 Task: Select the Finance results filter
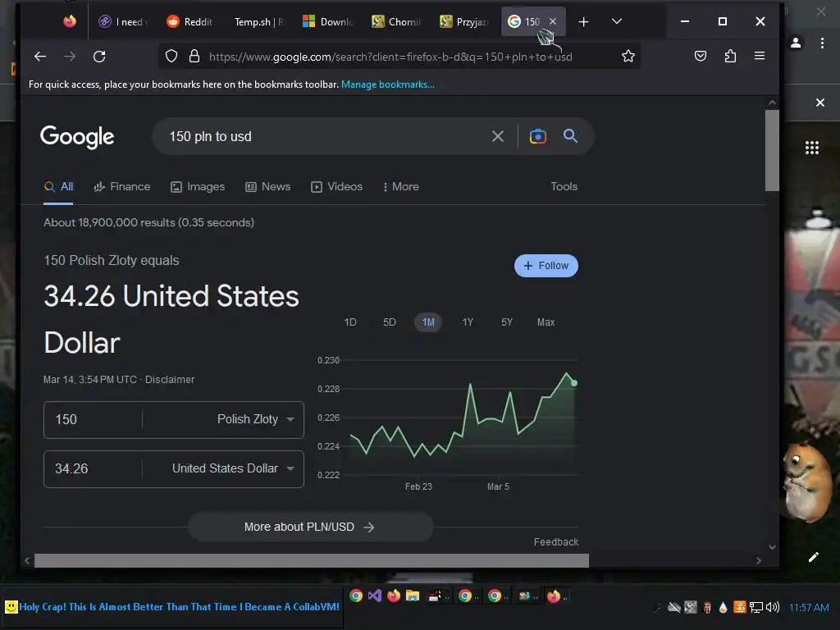[122, 187]
